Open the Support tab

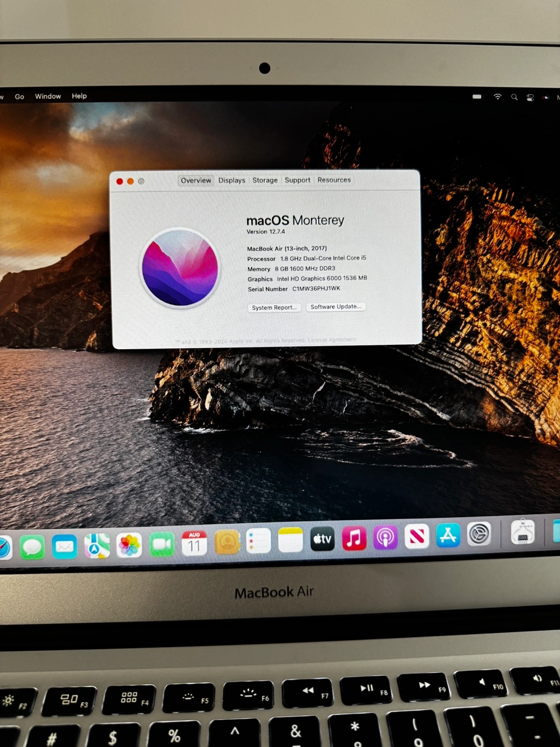(x=298, y=180)
